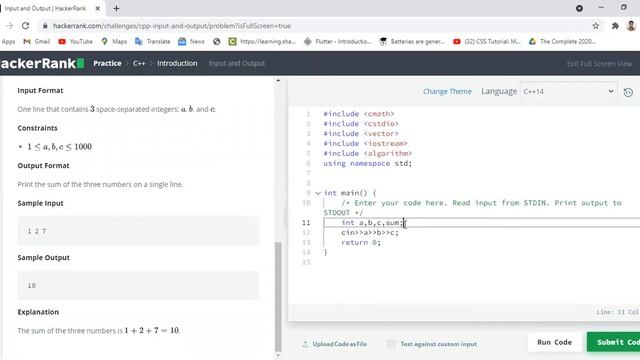
Task: Open the Batteries are gener... bookmark
Action: pos(412,41)
